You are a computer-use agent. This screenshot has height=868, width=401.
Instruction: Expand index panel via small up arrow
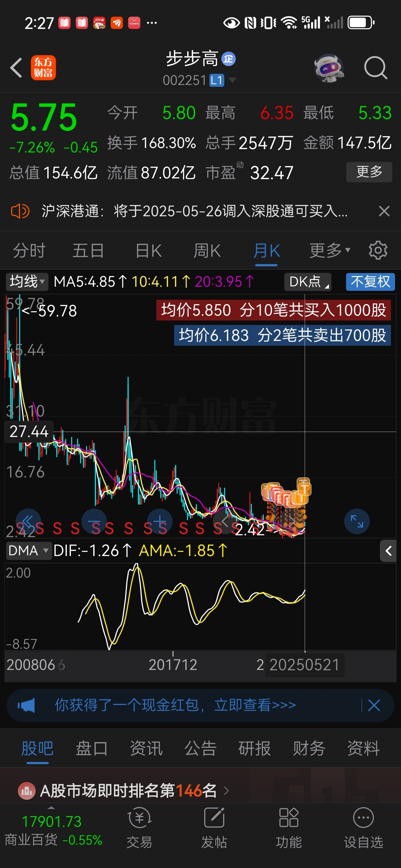51,808
